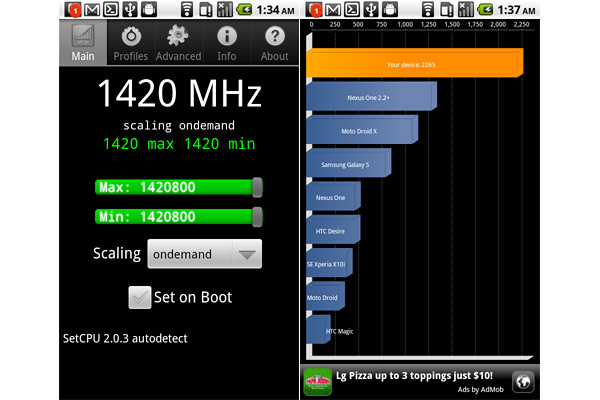600x400 pixels.
Task: Select the 'Your device: 2265' orange bar
Action: (414, 63)
